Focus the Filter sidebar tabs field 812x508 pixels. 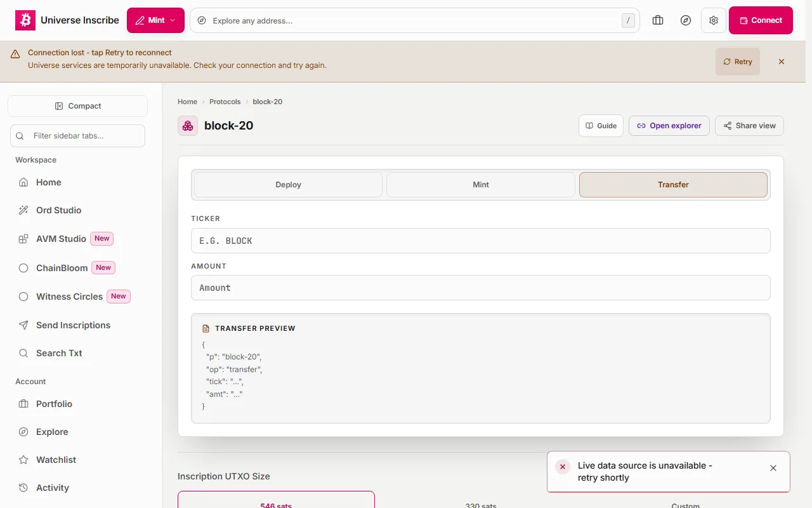[77, 136]
